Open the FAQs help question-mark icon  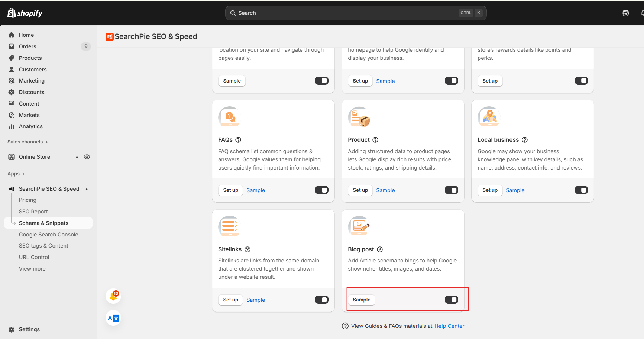tap(238, 139)
